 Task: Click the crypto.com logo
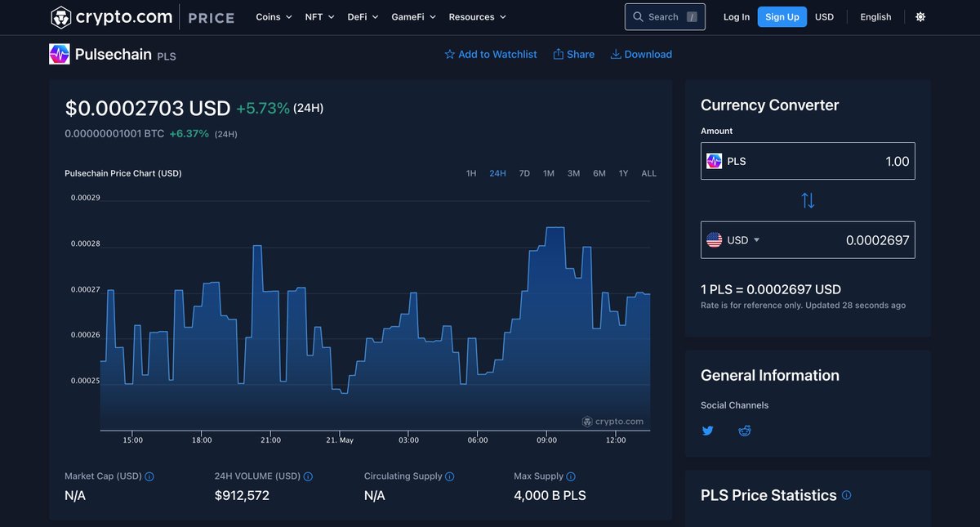tap(111, 16)
